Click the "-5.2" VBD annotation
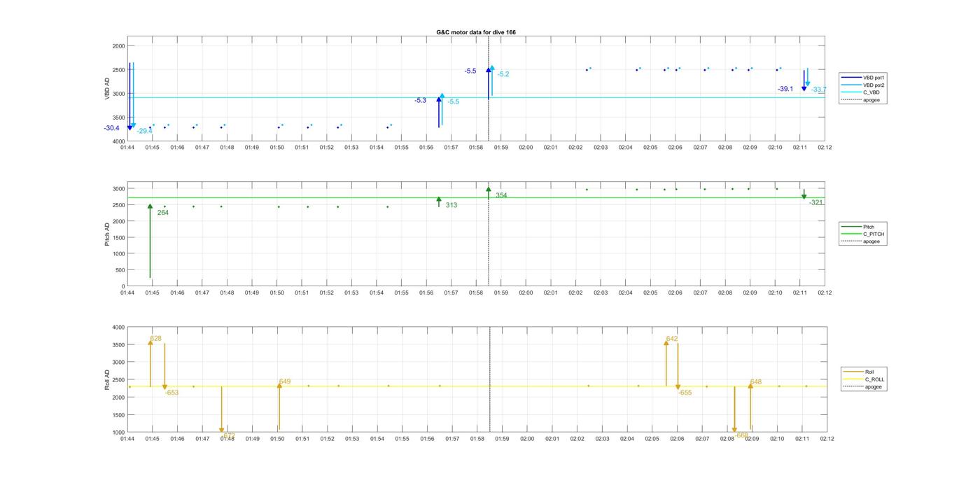Screen dimensions: 980x485 tap(503, 74)
